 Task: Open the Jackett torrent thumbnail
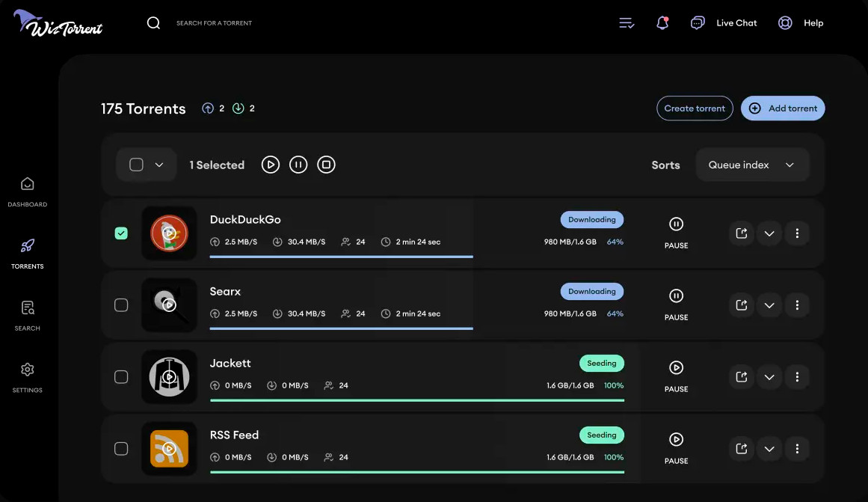pyautogui.click(x=169, y=377)
